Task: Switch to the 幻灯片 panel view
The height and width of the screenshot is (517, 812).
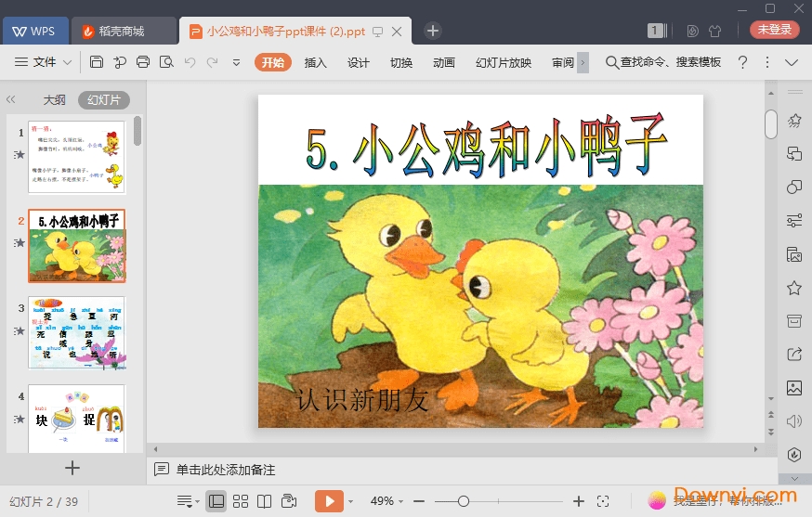Action: coord(103,99)
